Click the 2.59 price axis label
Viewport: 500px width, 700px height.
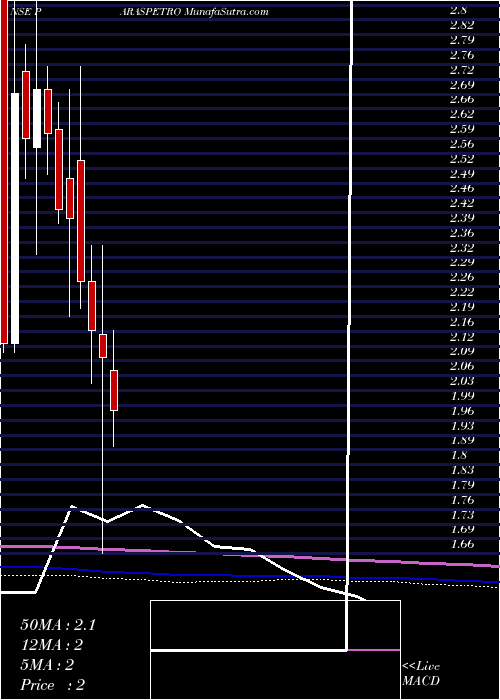point(462,129)
